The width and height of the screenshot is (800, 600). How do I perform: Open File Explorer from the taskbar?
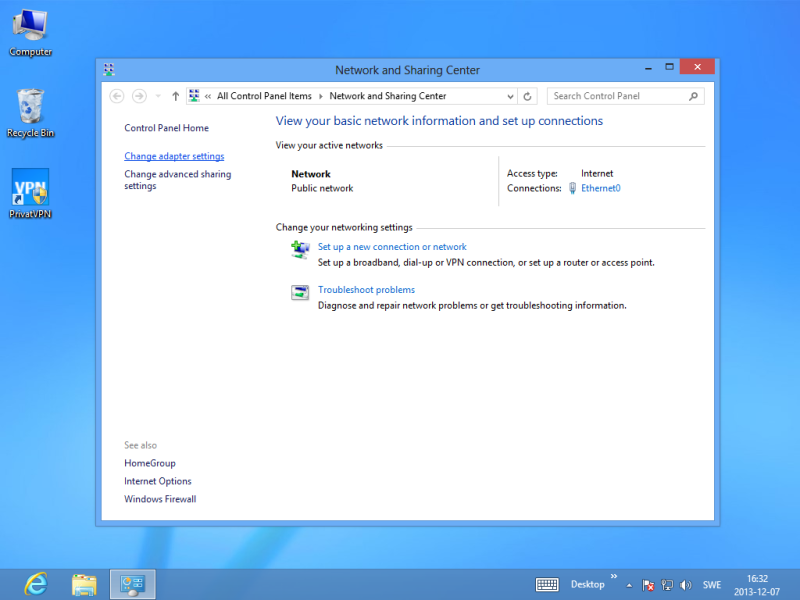(x=85, y=584)
